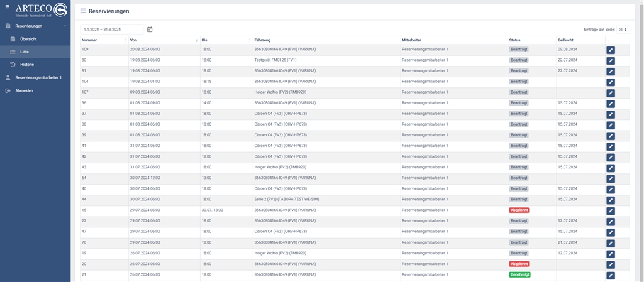Screen dimensions: 644x282
Task: Edit reservation number 19
Action: (610, 254)
